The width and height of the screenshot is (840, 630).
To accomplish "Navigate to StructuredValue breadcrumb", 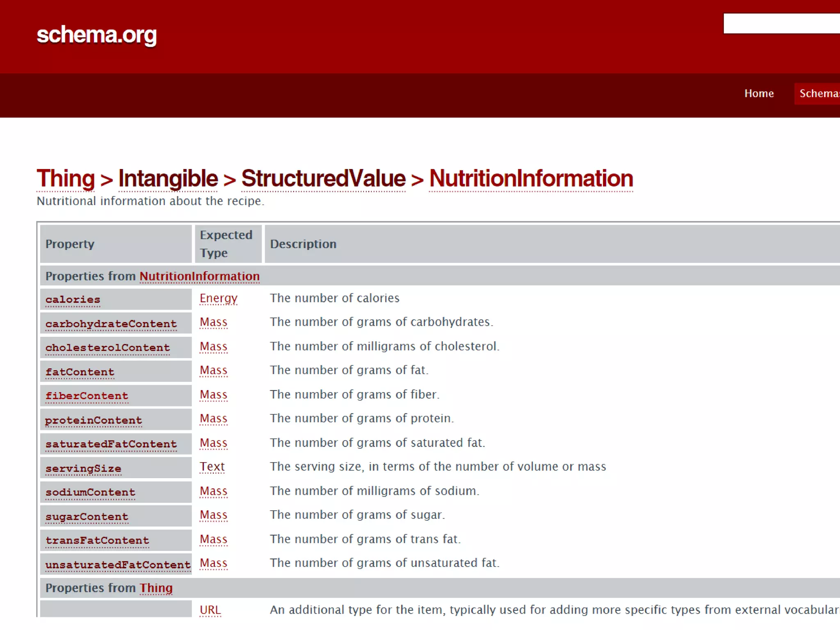I will 323,178.
